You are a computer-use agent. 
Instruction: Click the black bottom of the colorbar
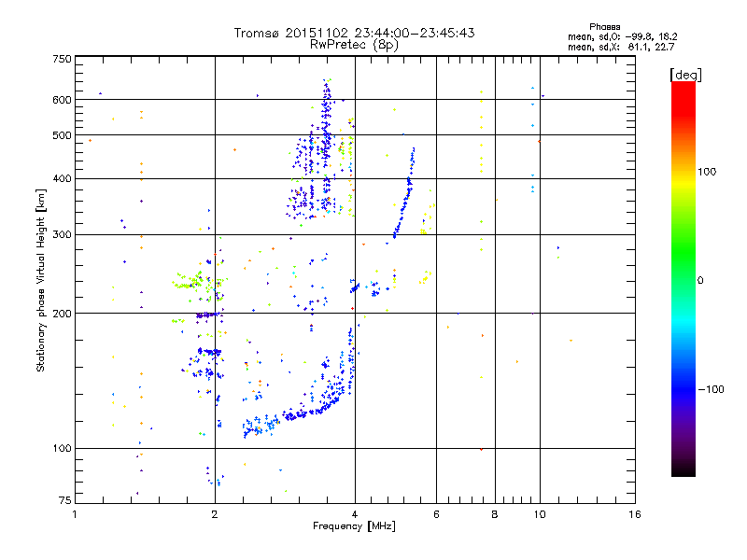click(684, 469)
